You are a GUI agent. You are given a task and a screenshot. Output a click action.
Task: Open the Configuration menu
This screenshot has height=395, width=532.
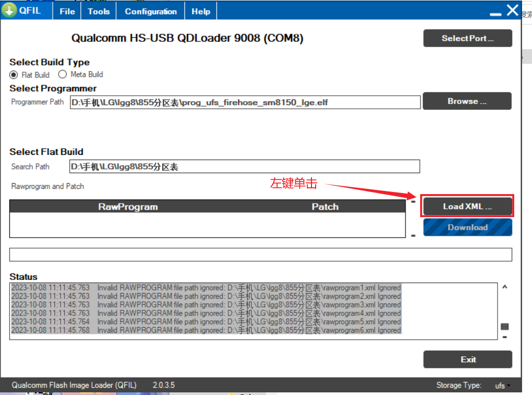tap(151, 12)
